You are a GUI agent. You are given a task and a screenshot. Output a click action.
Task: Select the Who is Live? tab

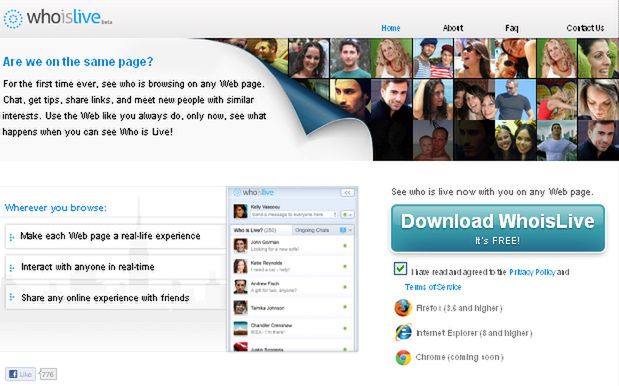pos(261,230)
